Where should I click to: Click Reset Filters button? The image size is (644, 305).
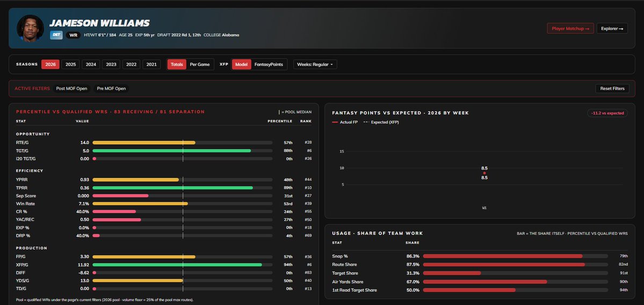(612, 89)
